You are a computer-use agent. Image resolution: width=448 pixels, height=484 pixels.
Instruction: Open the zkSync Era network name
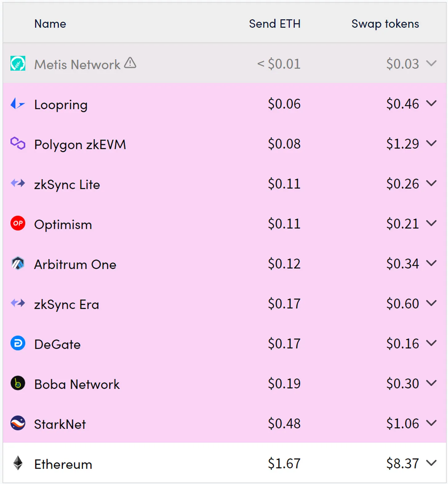tap(66, 304)
